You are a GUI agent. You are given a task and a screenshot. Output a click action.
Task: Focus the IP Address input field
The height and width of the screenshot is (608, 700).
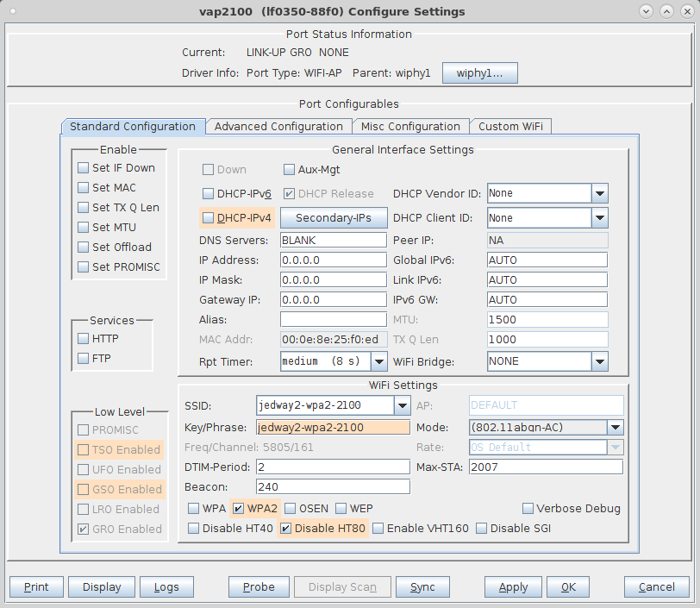334,260
